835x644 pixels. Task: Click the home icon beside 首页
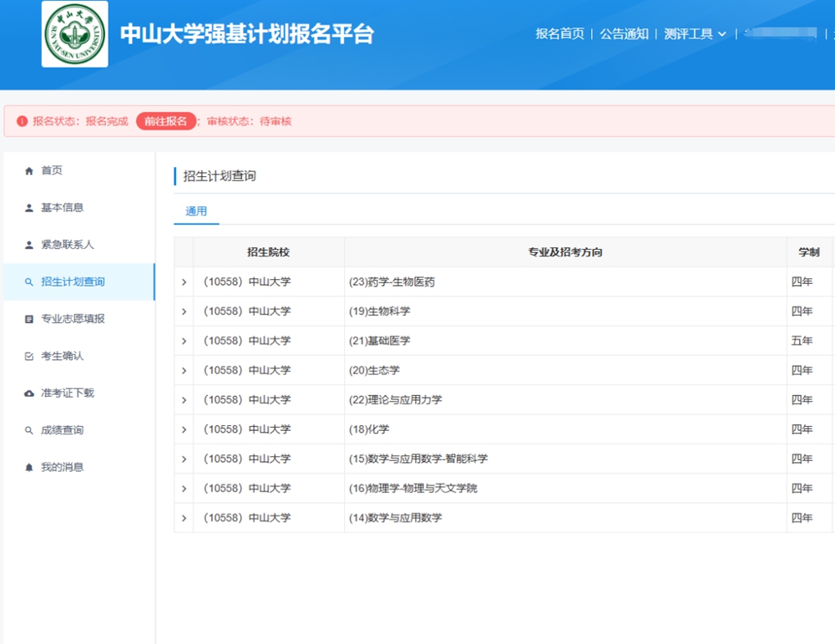29,170
